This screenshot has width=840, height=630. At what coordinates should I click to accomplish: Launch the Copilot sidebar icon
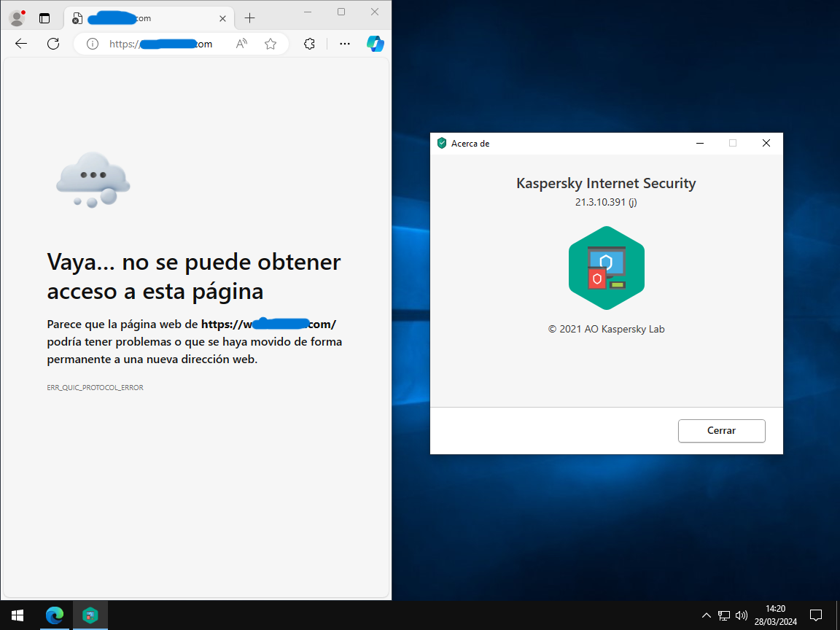coord(375,44)
